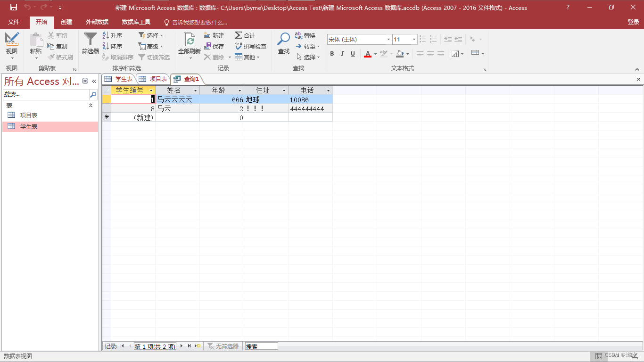The image size is (644, 362).
Task: Click the record 搜索 search box at bottom
Action: point(261,346)
